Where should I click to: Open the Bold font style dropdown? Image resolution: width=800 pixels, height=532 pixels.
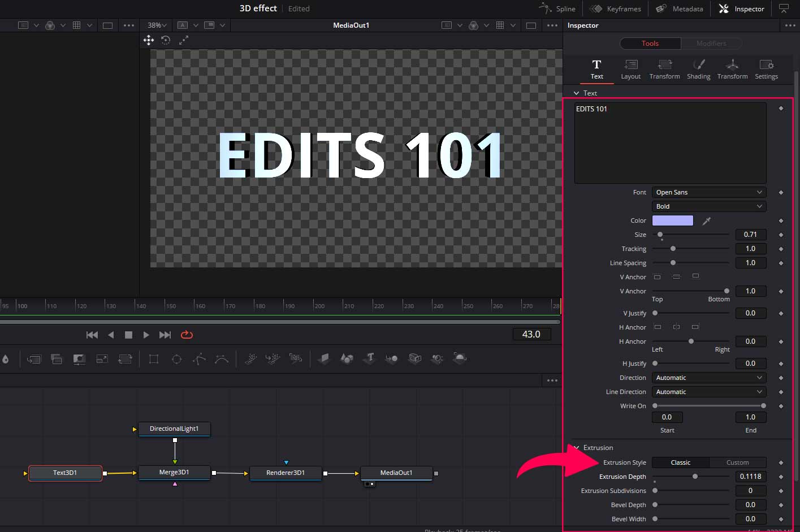click(x=709, y=206)
